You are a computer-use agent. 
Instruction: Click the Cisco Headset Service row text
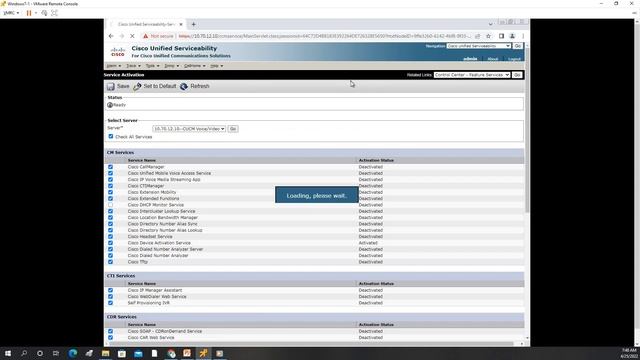pos(150,237)
